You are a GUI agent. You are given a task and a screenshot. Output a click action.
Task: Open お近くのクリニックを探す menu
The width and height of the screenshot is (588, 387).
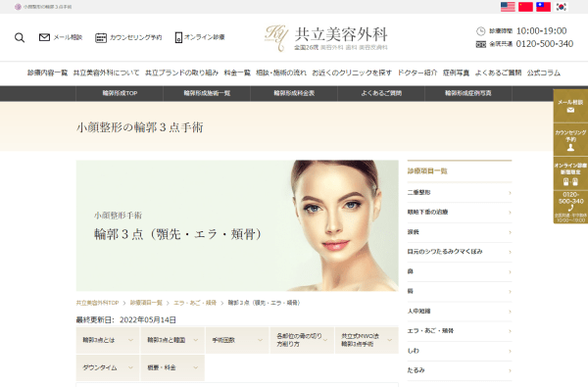[352, 73]
